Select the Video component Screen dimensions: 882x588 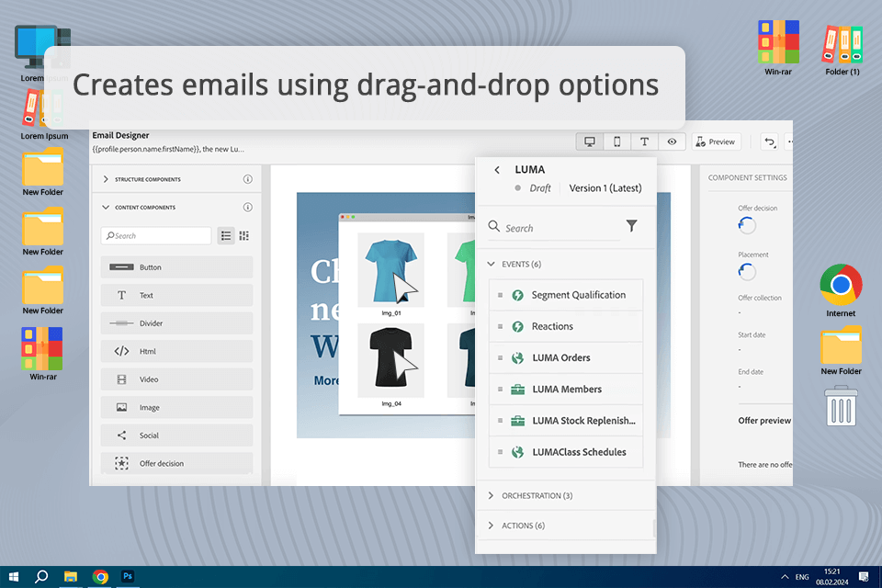point(176,379)
